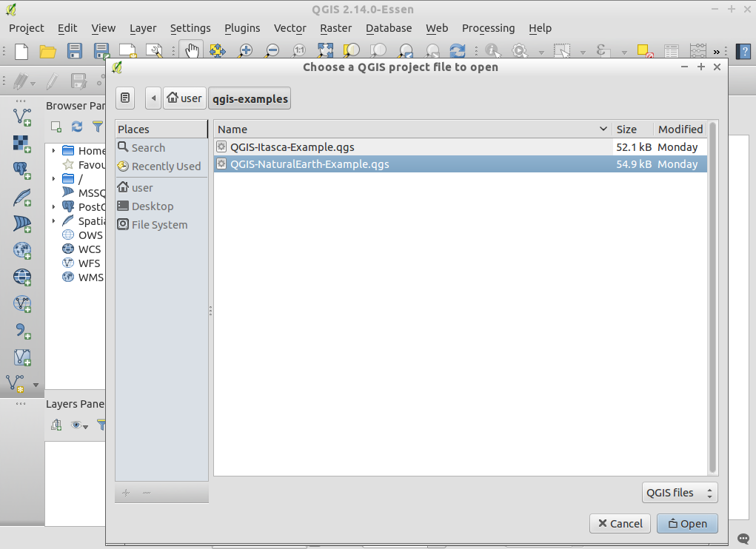Toggle typing a file name in dialog
756x549 pixels.
coord(125,98)
